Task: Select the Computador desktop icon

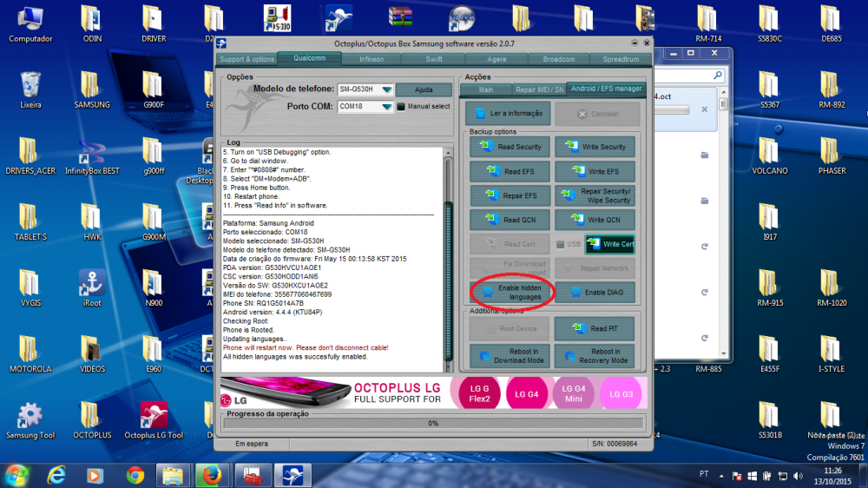Action: pos(30,23)
